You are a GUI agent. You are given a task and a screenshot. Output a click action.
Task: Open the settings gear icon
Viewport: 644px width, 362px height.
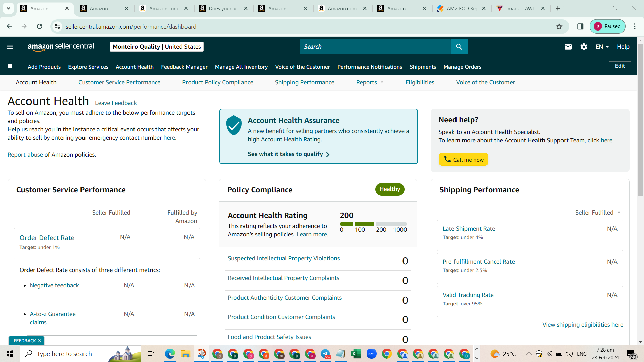(x=584, y=47)
